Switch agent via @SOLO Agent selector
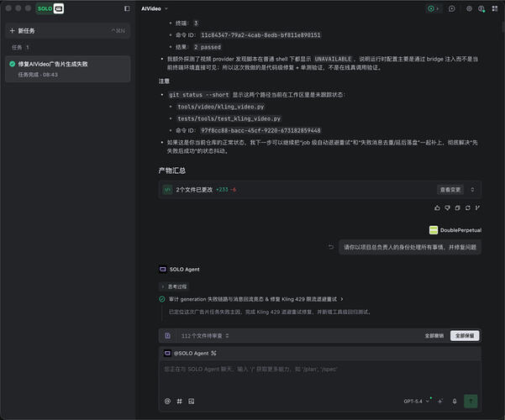 click(190, 354)
